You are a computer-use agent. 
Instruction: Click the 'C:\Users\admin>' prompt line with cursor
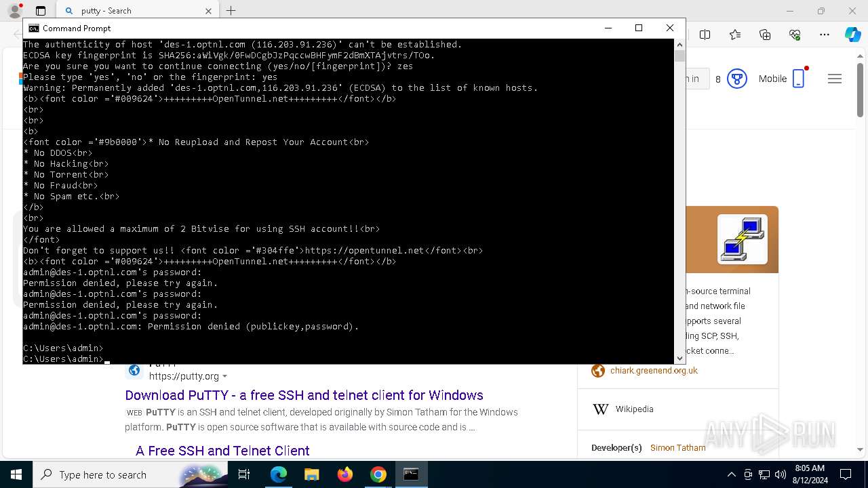66,359
